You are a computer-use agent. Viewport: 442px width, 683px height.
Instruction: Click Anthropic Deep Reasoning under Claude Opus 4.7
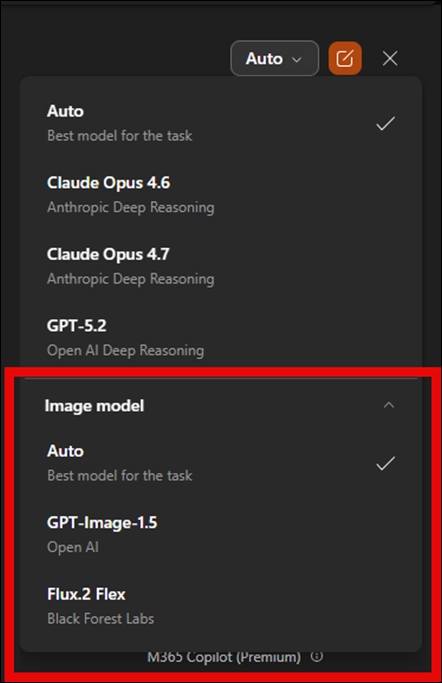point(131,279)
